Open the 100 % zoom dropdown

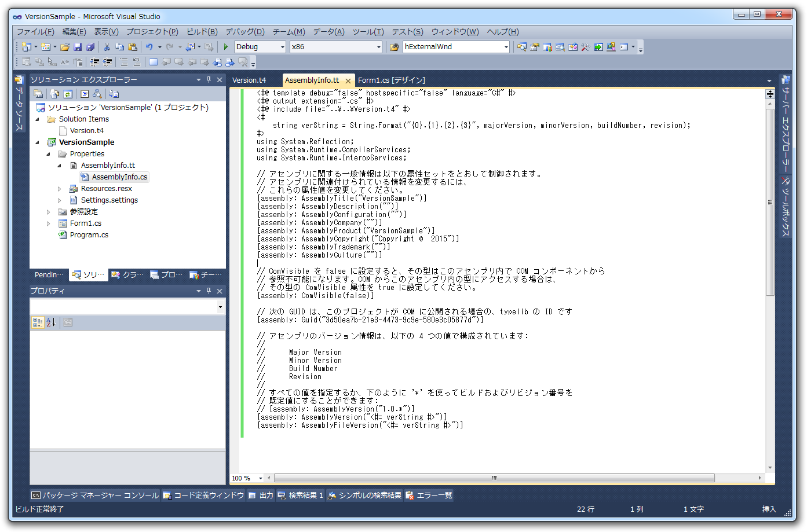click(261, 478)
